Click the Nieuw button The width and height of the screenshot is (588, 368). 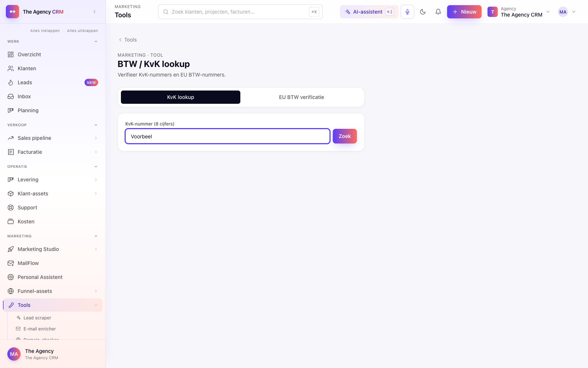(x=464, y=12)
